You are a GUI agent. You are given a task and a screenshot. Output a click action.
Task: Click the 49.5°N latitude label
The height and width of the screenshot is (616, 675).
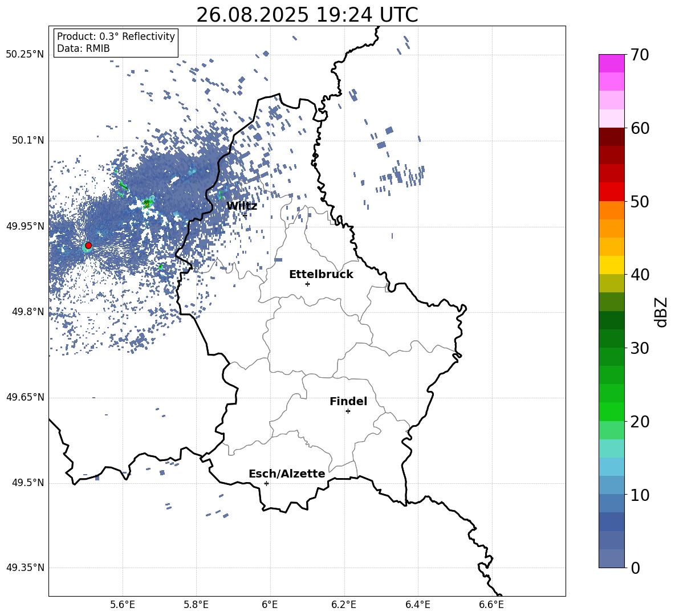click(28, 483)
